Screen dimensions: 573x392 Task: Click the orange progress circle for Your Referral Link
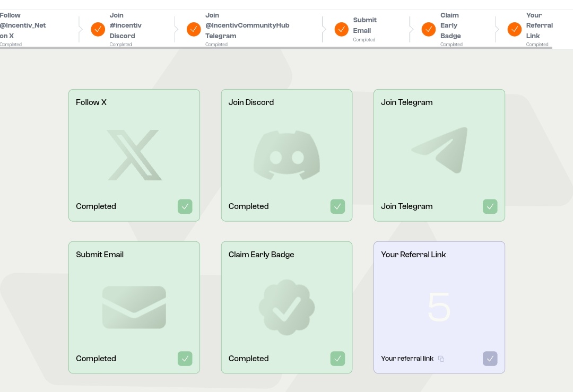pyautogui.click(x=515, y=29)
